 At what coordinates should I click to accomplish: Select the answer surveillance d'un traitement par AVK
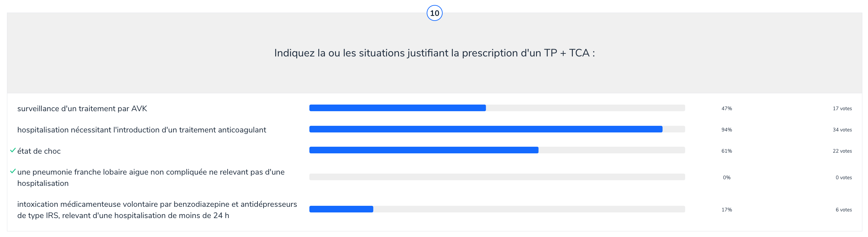[82, 109]
